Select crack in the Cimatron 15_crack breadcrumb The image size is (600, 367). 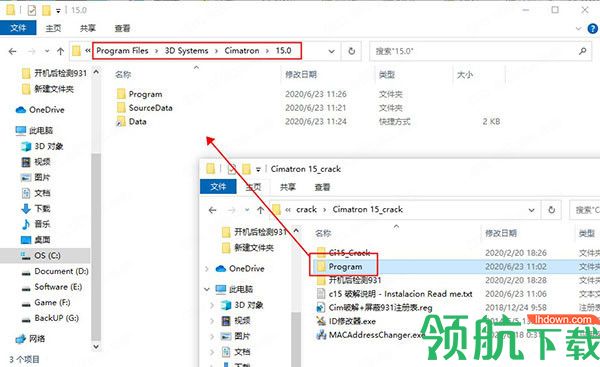307,209
